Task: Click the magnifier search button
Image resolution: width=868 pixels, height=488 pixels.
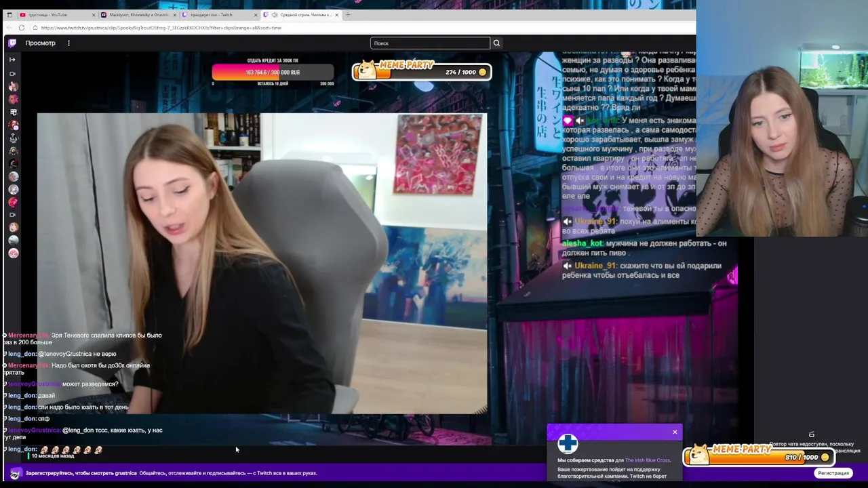Action: click(496, 43)
